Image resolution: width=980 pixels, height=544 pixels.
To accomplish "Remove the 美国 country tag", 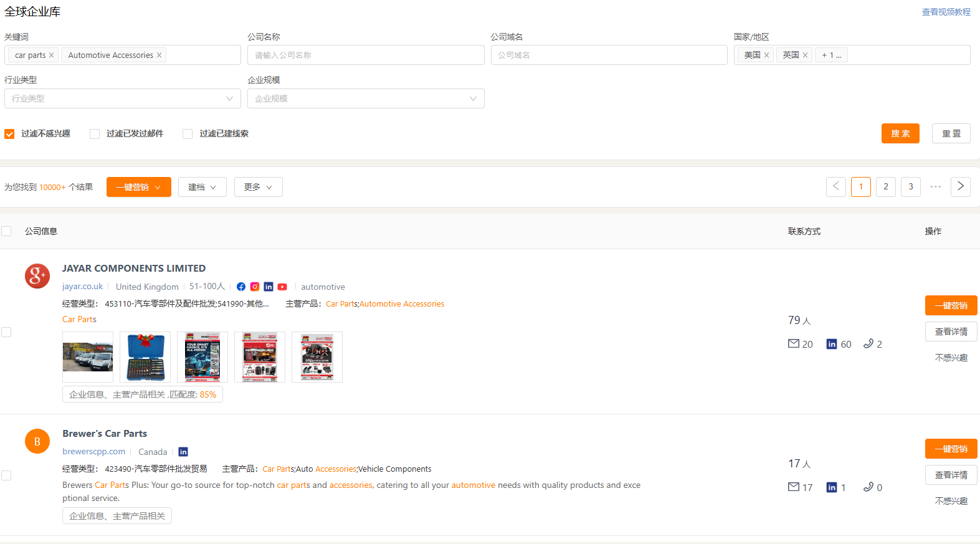I will 767,55.
